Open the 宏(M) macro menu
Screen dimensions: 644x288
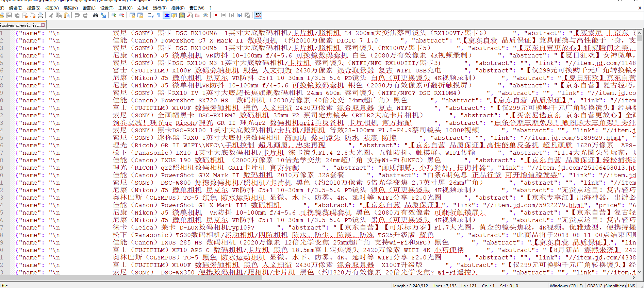click(143, 8)
